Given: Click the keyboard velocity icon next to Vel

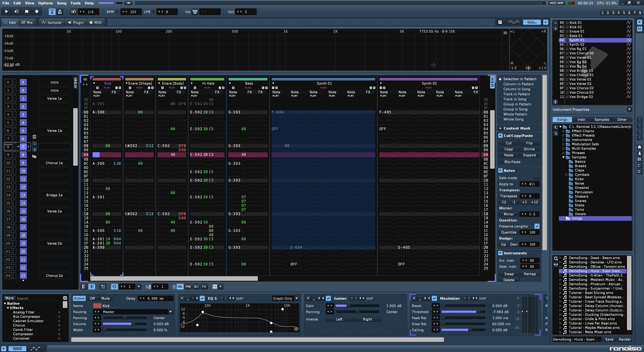Looking at the screenshot, I should click(195, 12).
